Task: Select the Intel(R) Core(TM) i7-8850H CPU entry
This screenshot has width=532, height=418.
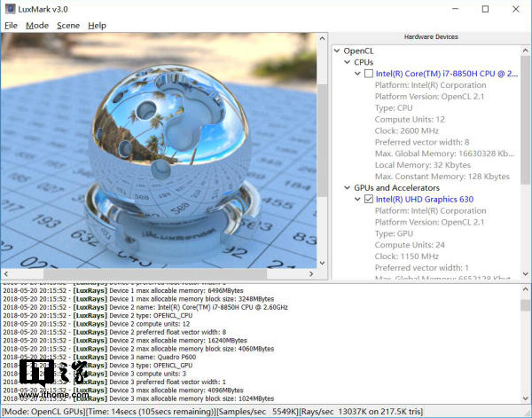Action: [447, 74]
